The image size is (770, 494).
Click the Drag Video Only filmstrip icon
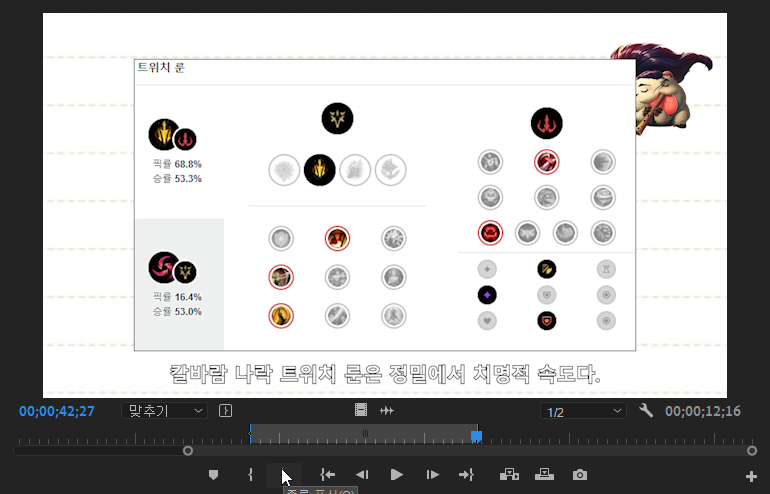point(361,410)
